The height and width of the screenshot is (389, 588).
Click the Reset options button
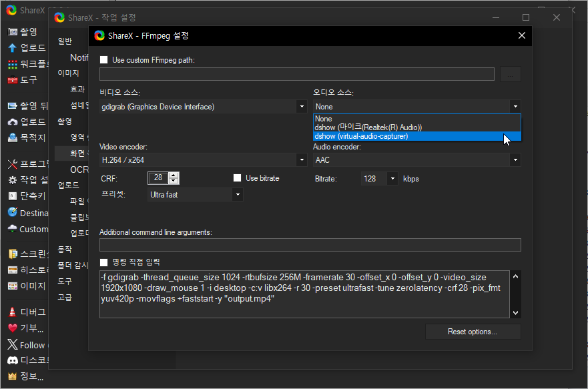473,332
